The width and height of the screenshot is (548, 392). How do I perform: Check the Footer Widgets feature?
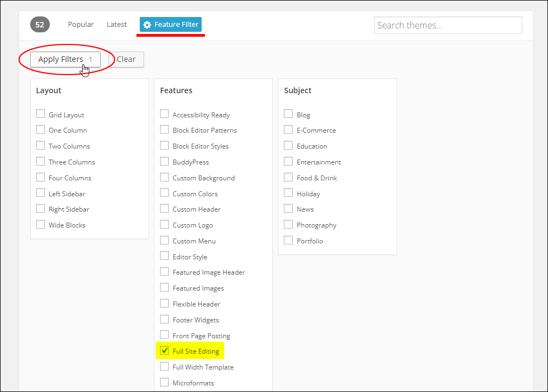click(x=164, y=319)
